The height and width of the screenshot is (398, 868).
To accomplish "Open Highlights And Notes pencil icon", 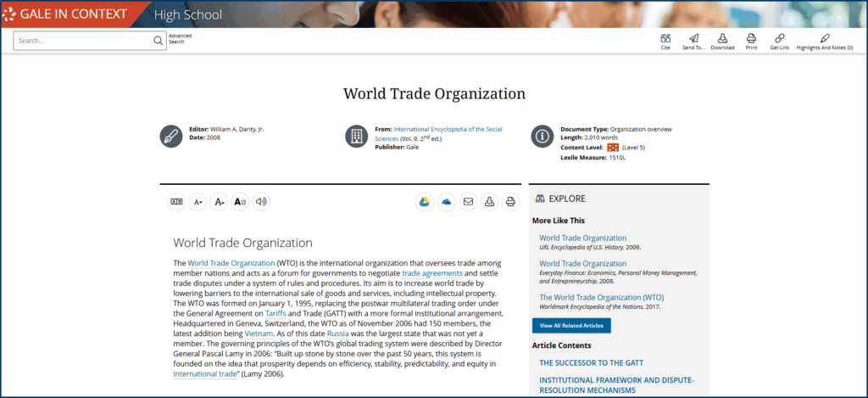I will pyautogui.click(x=825, y=38).
